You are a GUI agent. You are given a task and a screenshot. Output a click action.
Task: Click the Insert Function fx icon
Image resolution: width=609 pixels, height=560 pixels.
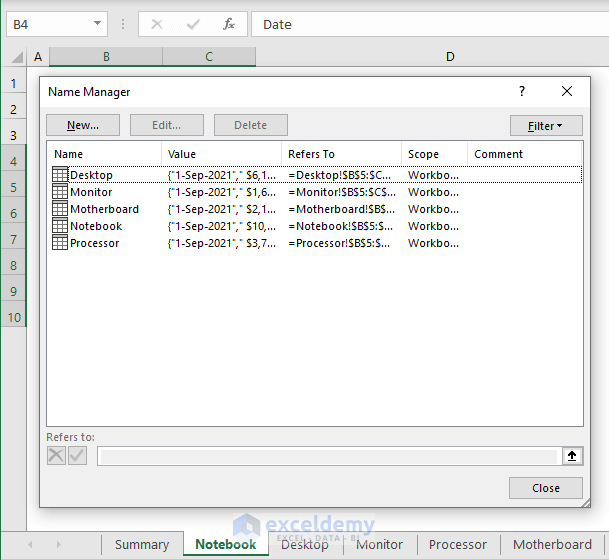click(x=229, y=24)
